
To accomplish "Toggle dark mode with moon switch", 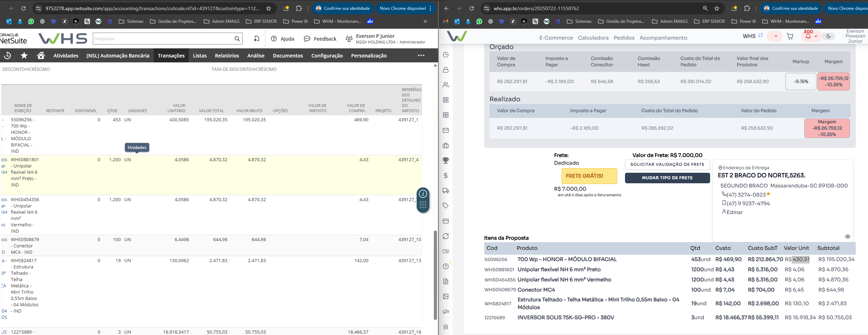I will (828, 36).
